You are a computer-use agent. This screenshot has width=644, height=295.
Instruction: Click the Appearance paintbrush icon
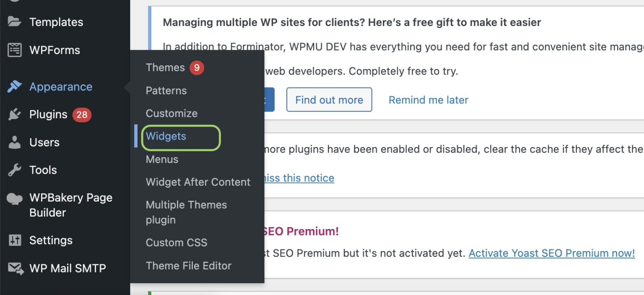pos(14,86)
